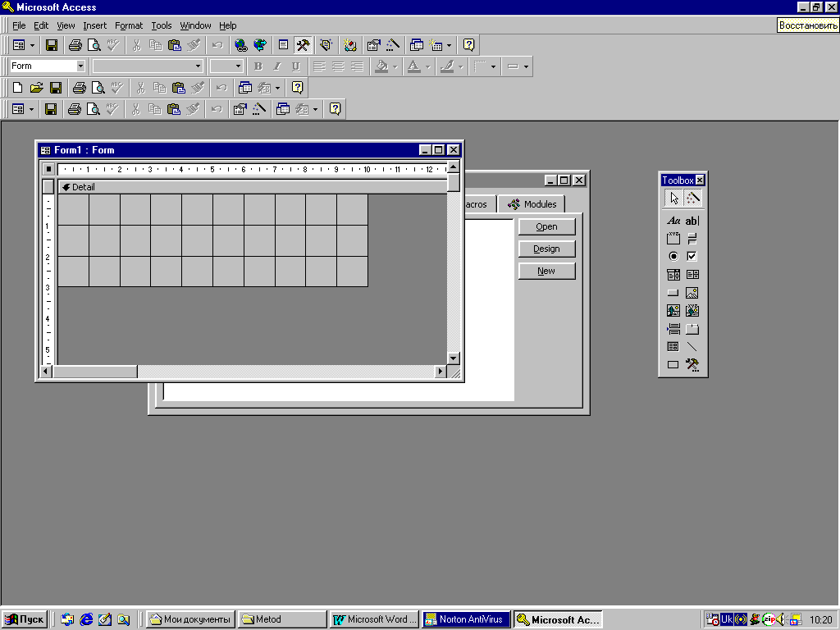Open the font size dropdown

coord(238,66)
